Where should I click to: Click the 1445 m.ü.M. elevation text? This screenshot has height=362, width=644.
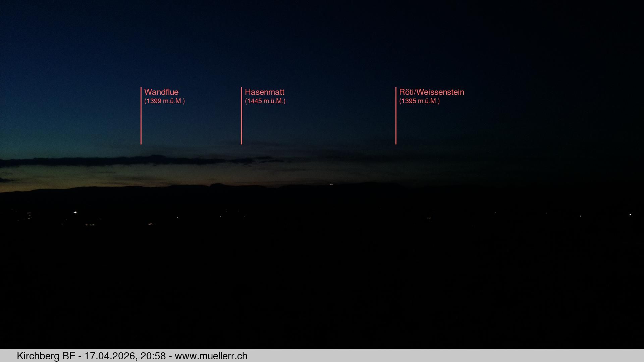click(265, 101)
